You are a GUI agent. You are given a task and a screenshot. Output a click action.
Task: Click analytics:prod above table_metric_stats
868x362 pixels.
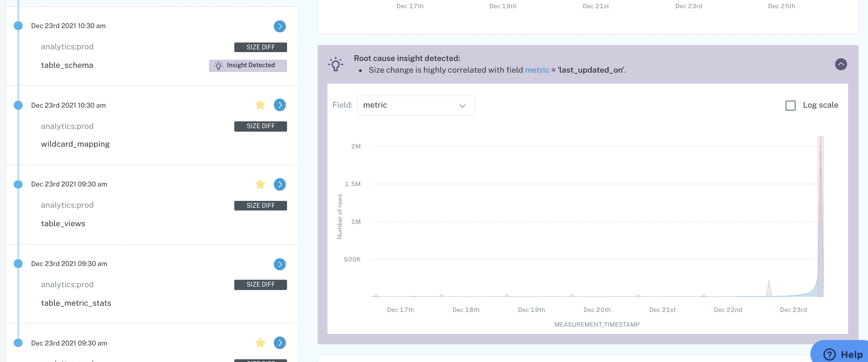click(67, 285)
